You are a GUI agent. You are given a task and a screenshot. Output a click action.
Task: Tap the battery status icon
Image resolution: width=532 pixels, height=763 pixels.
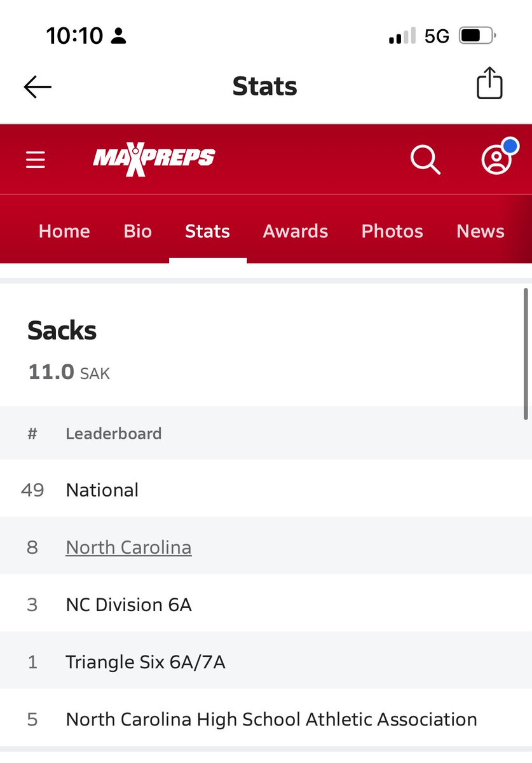tap(477, 36)
